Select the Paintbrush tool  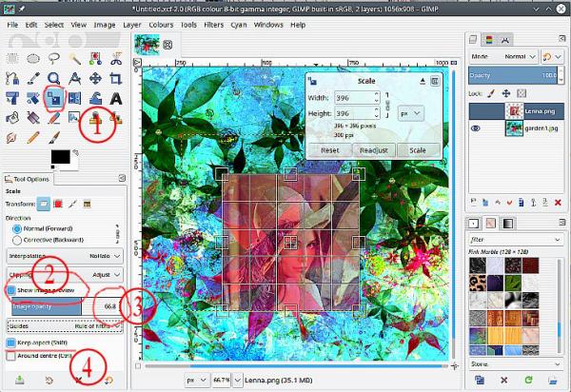54,138
